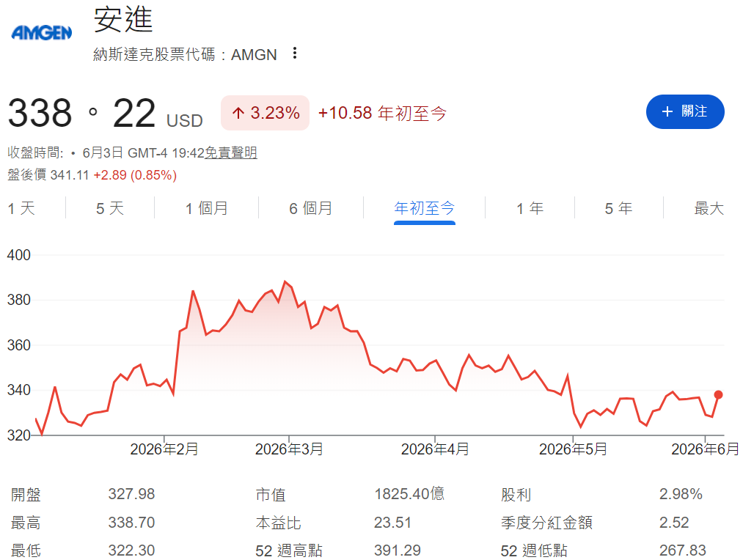Image resolution: width=743 pixels, height=560 pixels.
Task: Click the 52 週低點 label
Action: click(x=533, y=550)
